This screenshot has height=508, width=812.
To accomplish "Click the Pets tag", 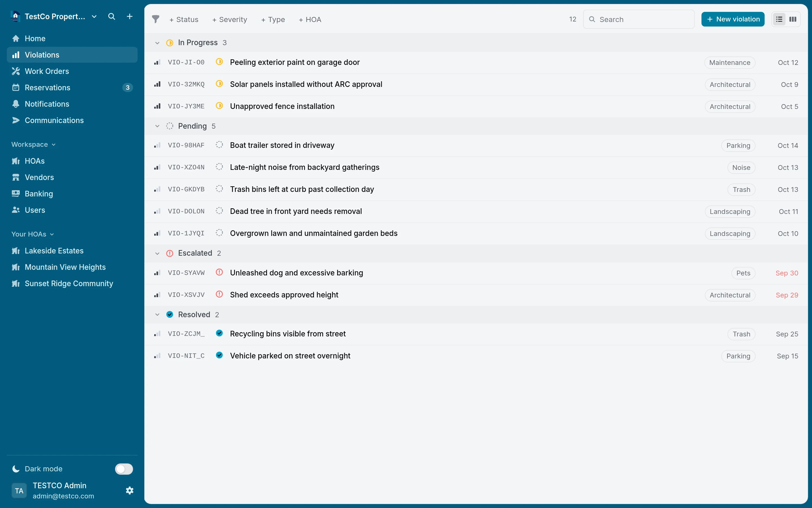I will click(743, 273).
